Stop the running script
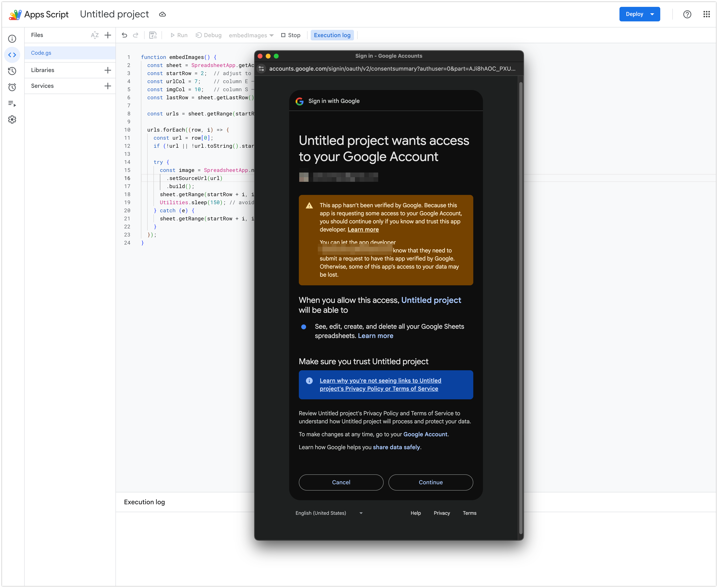Image resolution: width=718 pixels, height=588 pixels. [x=291, y=35]
